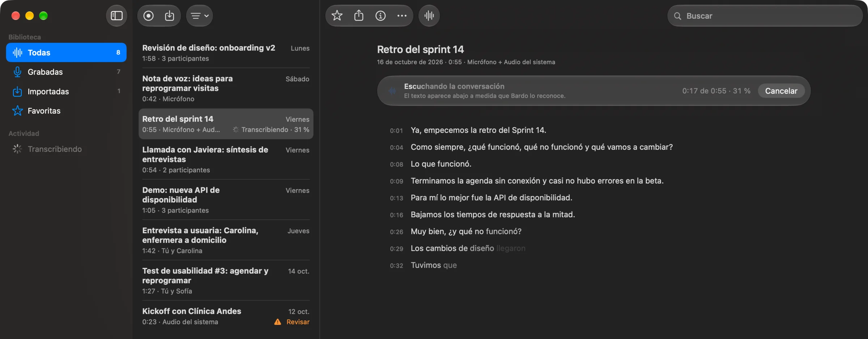Open Nota de voz: ideas para reprogramar visitas
This screenshot has width=868, height=339.
click(x=226, y=88)
